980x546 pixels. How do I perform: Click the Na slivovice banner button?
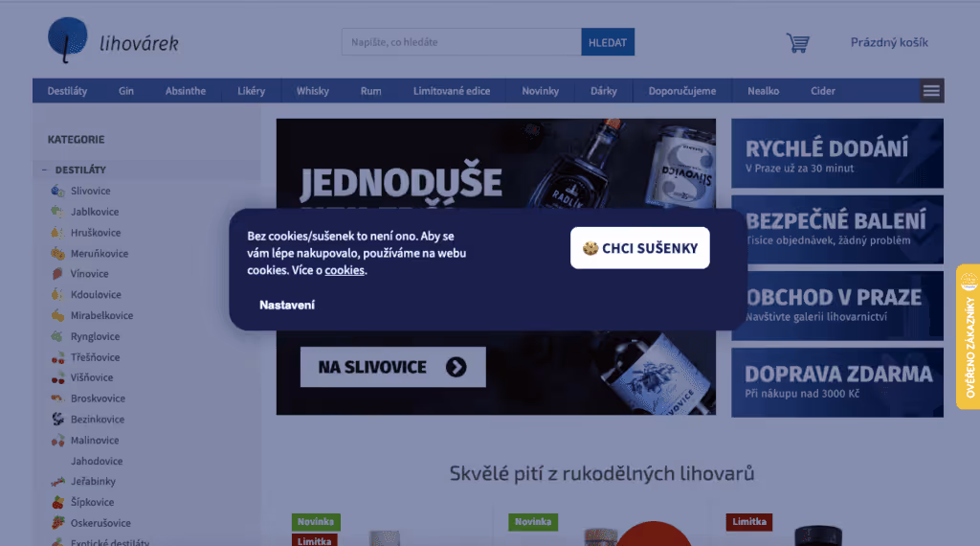392,367
